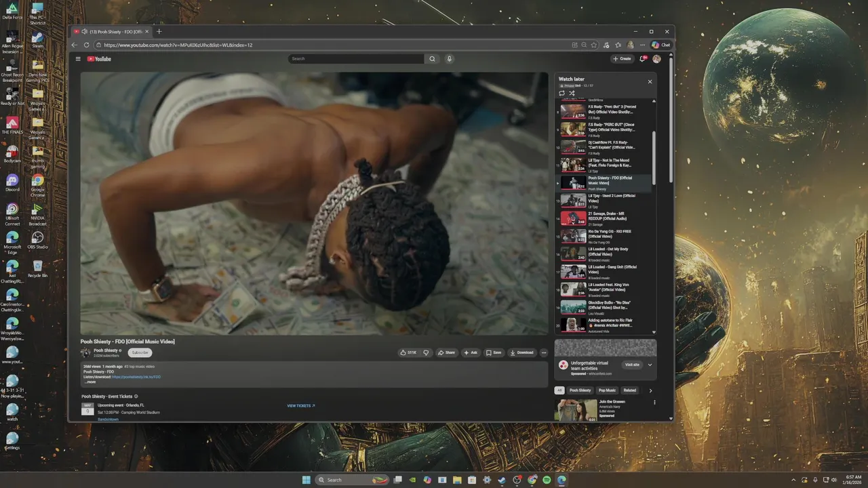Open the YouTube hamburger guide menu
868x488 pixels.
78,59
